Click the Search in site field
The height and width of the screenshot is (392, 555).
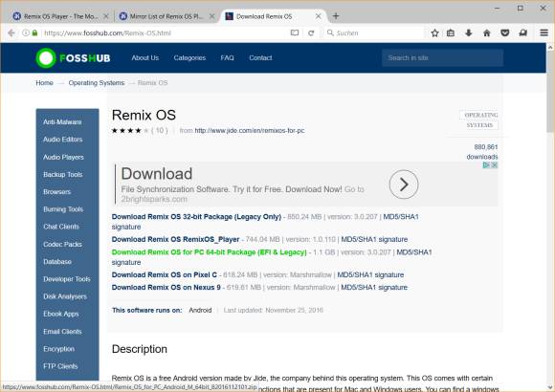pyautogui.click(x=442, y=57)
